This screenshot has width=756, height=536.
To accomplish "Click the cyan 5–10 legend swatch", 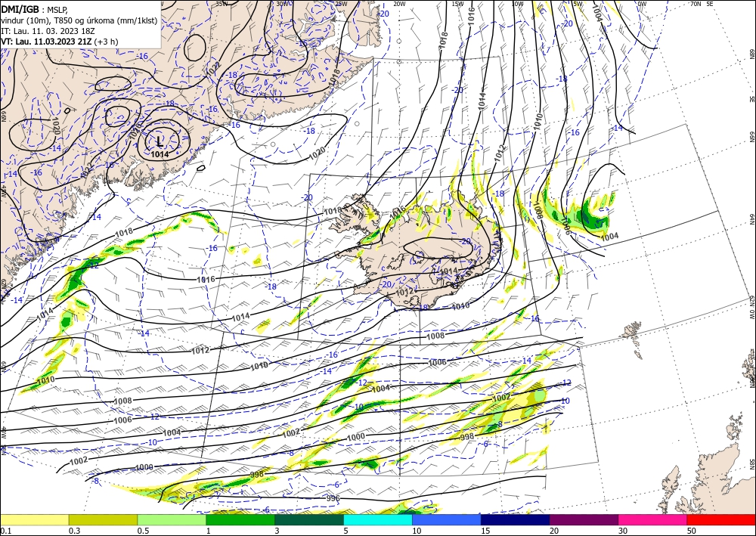I will [378, 519].
